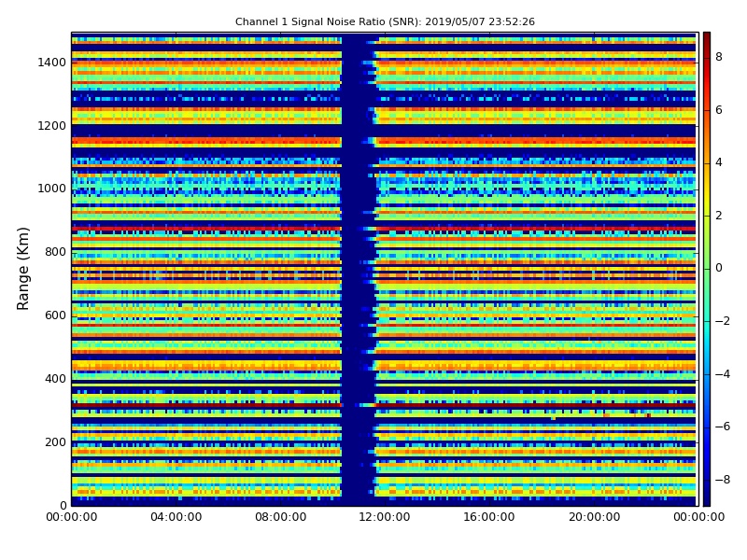The width and height of the screenshot is (747, 560).
Task: Select the colorbar −6 tick label
Action: click(x=723, y=427)
